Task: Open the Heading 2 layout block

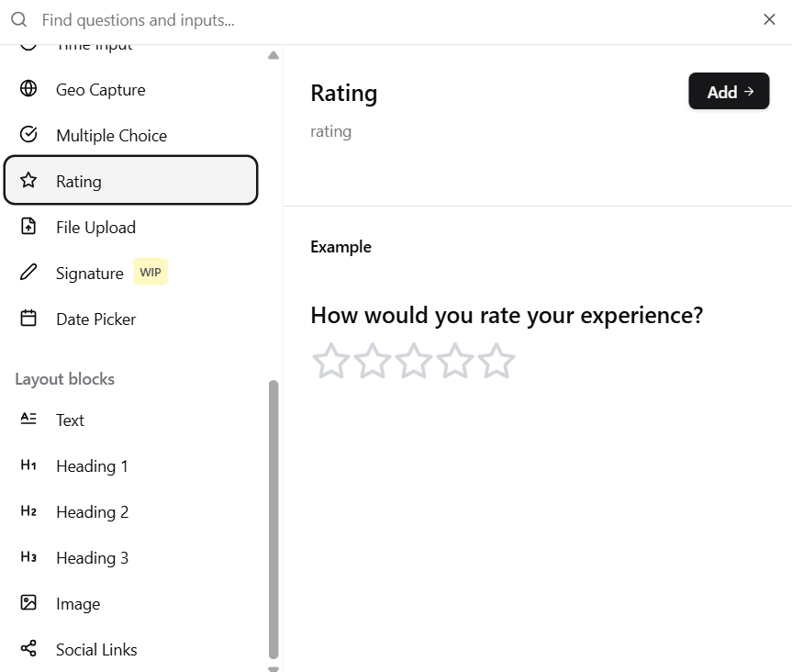Action: coord(92,511)
